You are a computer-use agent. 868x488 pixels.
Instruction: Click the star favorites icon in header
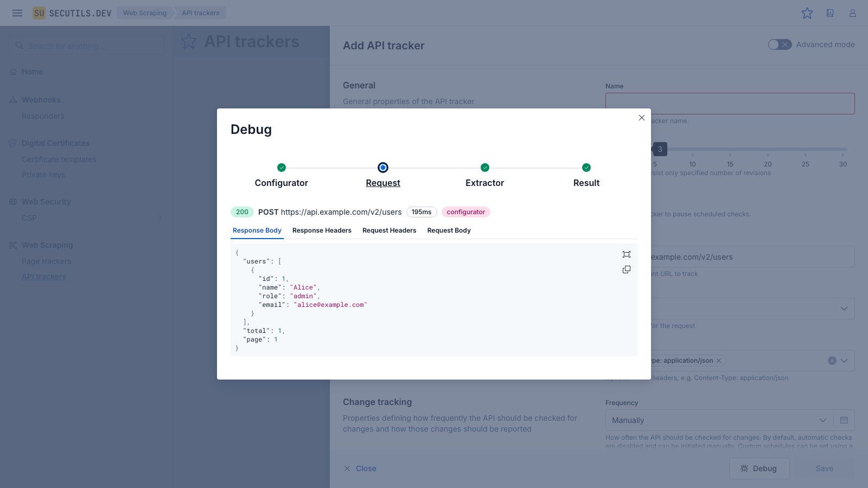[x=807, y=13]
